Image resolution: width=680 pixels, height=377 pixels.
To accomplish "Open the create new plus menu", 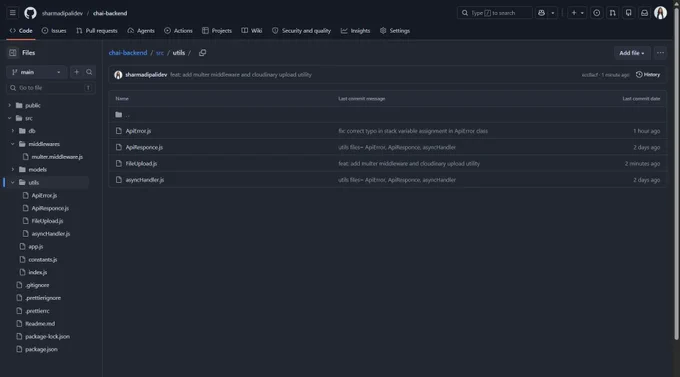I will (577, 13).
